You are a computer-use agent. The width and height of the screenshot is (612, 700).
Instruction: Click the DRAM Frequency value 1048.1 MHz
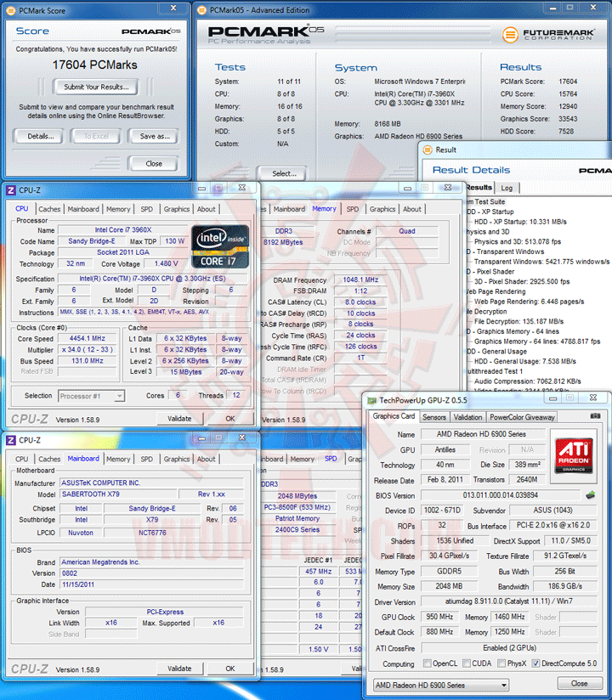point(360,279)
